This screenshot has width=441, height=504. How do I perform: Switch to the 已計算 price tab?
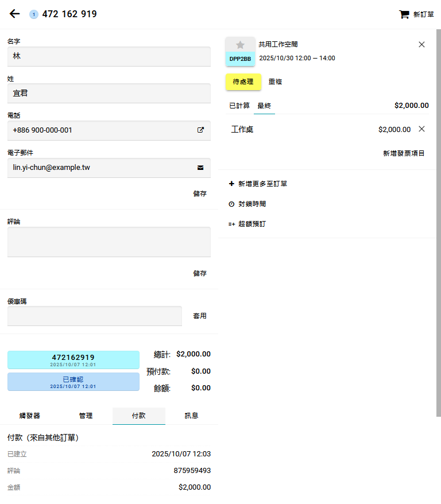click(x=239, y=106)
